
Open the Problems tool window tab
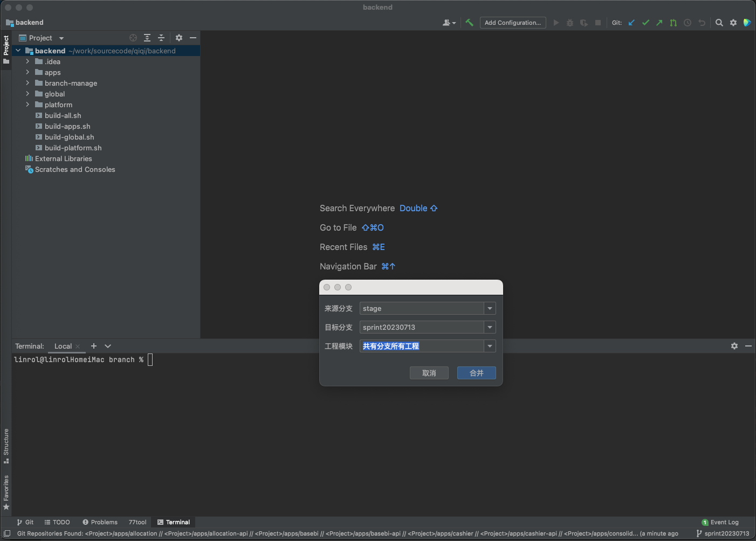tap(100, 522)
